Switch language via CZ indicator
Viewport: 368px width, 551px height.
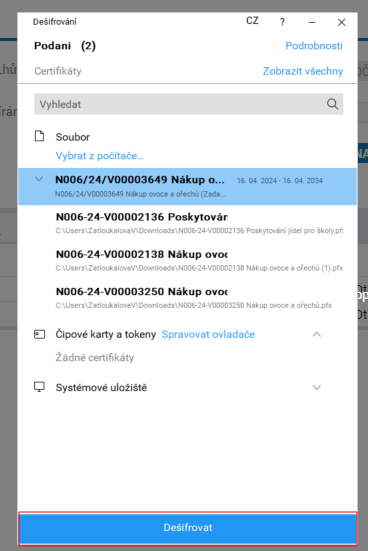pos(252,21)
